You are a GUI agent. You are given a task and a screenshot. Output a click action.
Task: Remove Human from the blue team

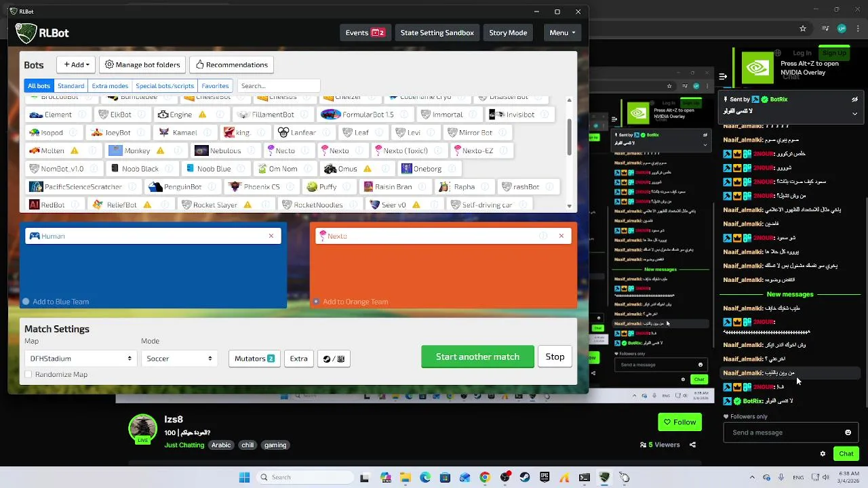point(271,236)
